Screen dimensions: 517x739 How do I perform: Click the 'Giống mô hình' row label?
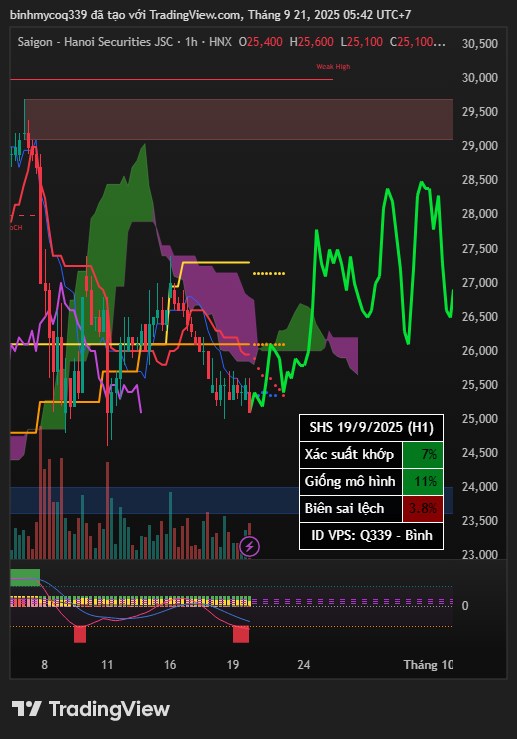click(351, 482)
